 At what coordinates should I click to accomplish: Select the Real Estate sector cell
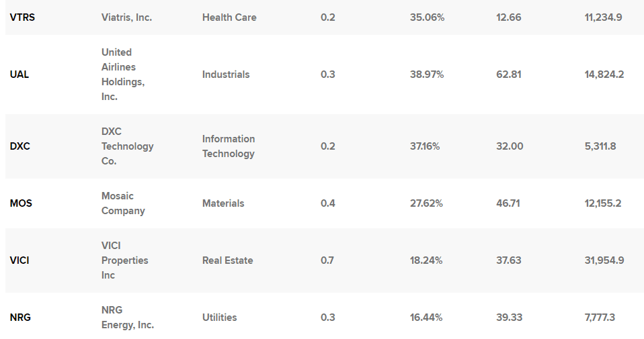[227, 260]
